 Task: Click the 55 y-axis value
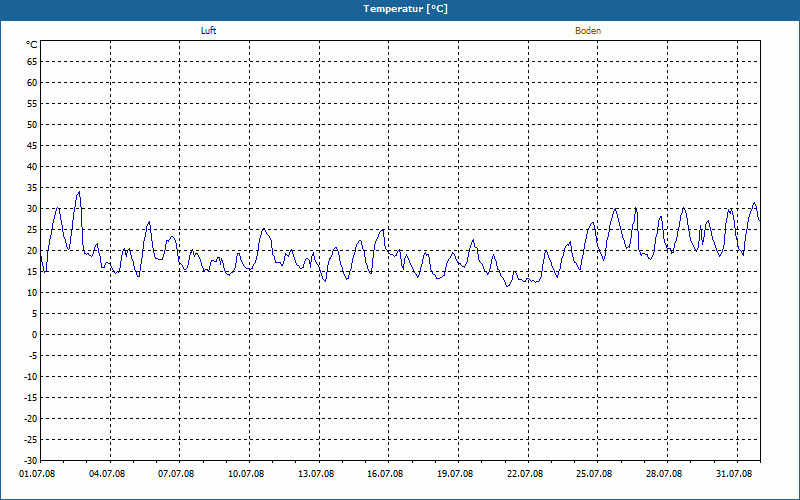pos(32,104)
